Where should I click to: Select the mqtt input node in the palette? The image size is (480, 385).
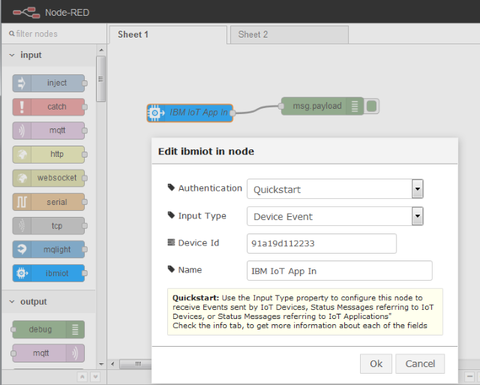tap(49, 130)
